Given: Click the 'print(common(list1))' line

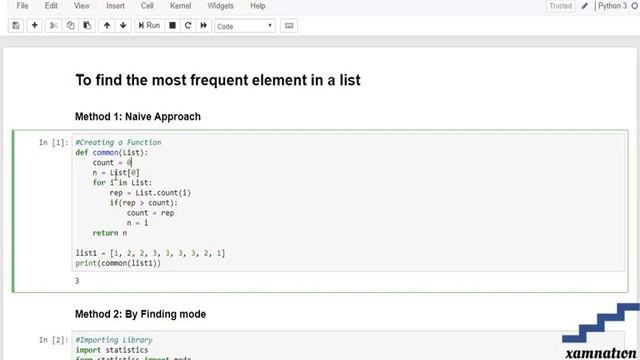Looking at the screenshot, I should coord(118,263).
